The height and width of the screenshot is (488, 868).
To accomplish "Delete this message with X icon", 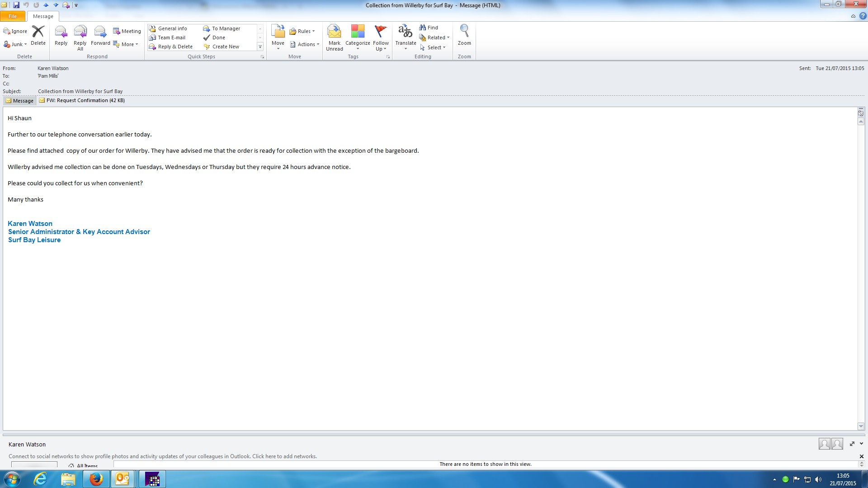I will tap(38, 33).
